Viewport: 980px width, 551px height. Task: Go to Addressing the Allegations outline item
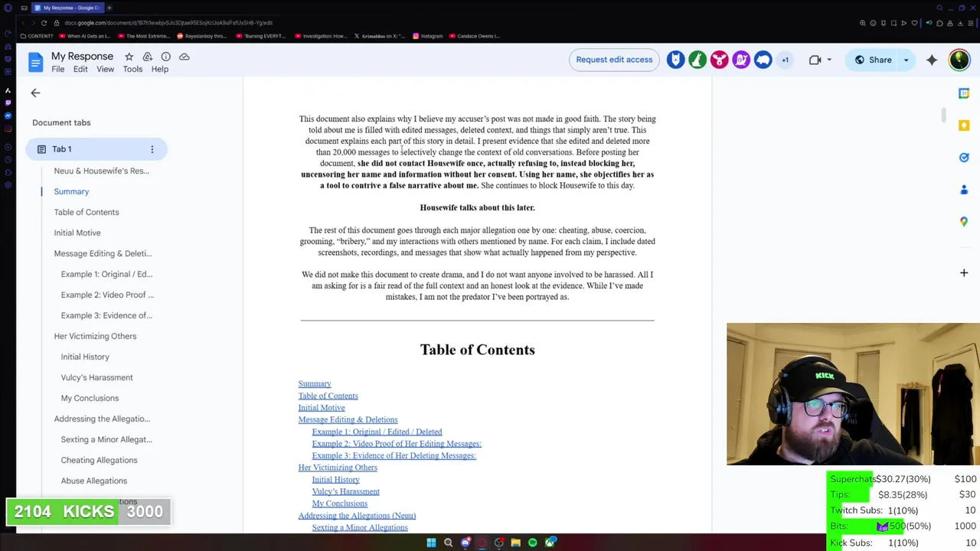coord(102,419)
